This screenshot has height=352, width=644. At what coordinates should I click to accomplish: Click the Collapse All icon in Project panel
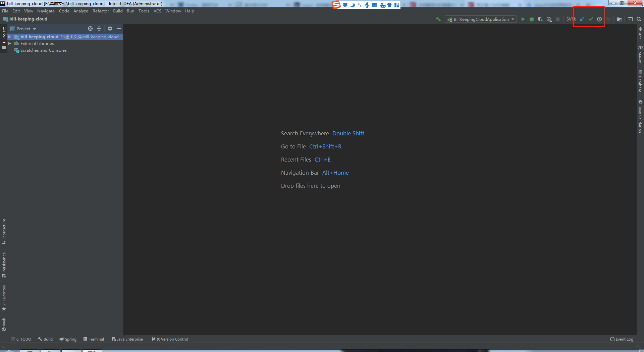click(99, 29)
